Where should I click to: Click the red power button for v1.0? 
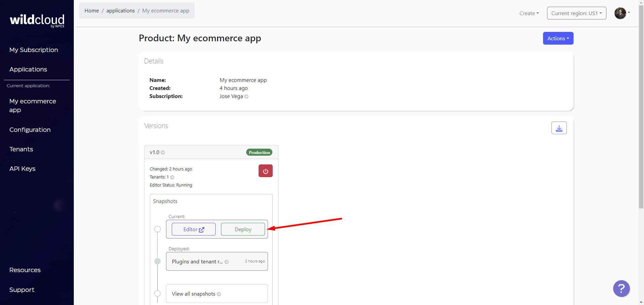click(x=265, y=171)
